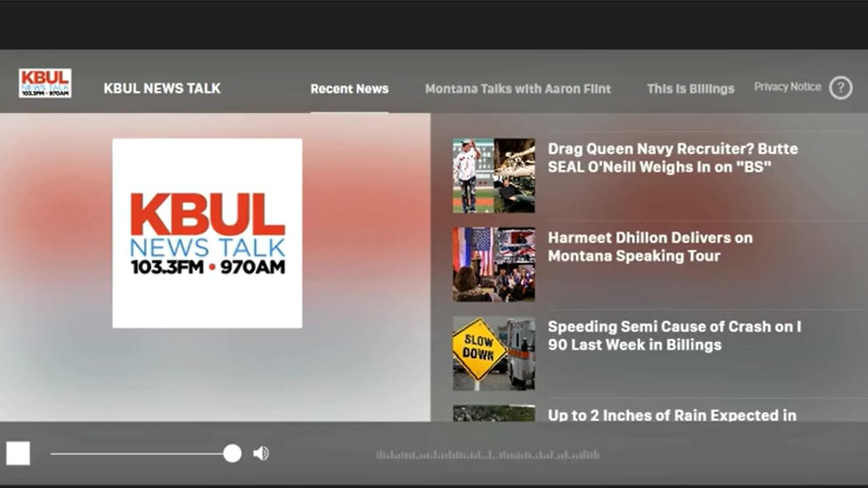Click the Drag Queen Navy Recruiter story thumbnail
868x488 pixels.
coord(494,176)
